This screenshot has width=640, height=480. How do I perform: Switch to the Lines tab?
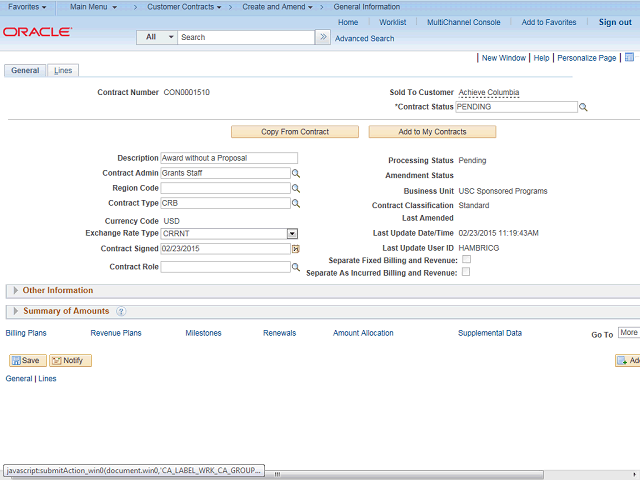(x=63, y=71)
